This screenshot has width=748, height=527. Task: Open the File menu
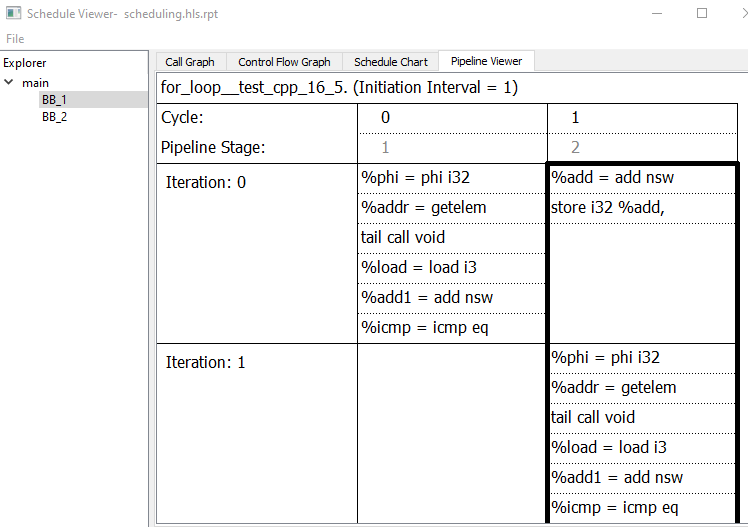click(x=15, y=38)
